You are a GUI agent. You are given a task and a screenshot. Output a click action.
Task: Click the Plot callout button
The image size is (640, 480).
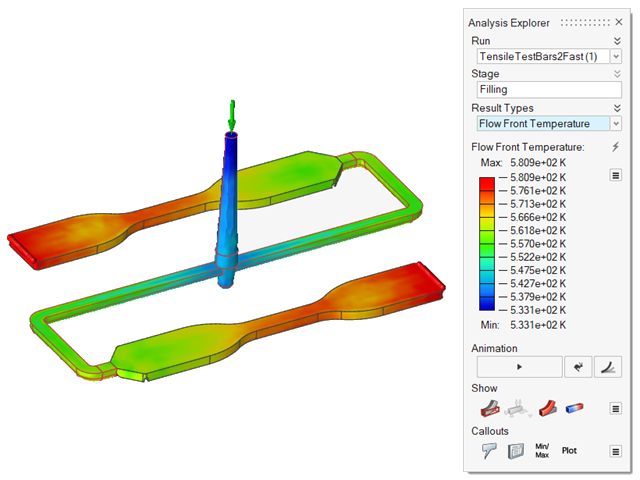coord(569,451)
